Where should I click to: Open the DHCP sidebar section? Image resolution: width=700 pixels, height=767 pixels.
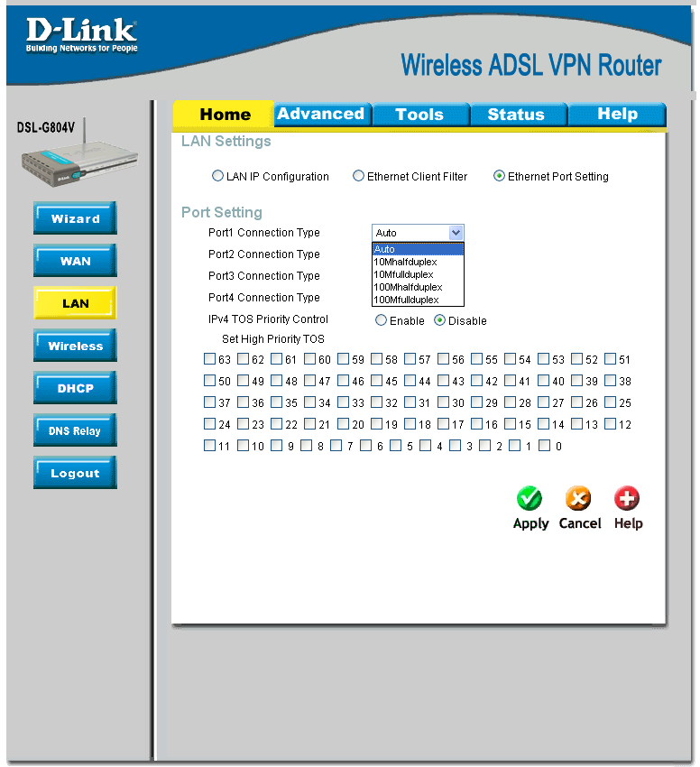click(76, 388)
